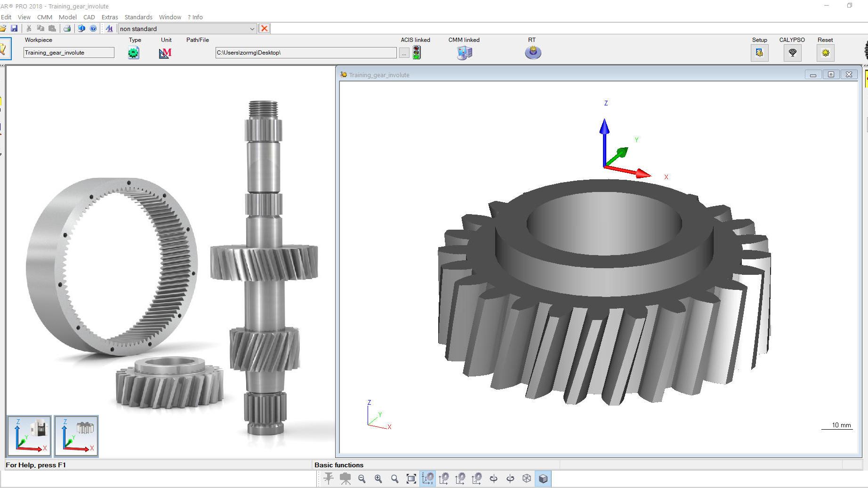This screenshot has width=868, height=488.
Task: Click the RT rotary table icon
Action: point(533,52)
